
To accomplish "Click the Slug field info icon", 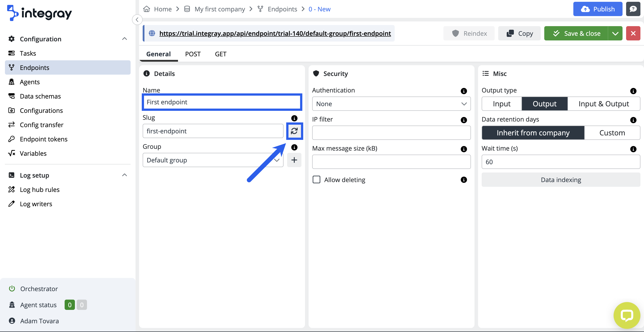I will pyautogui.click(x=294, y=118).
